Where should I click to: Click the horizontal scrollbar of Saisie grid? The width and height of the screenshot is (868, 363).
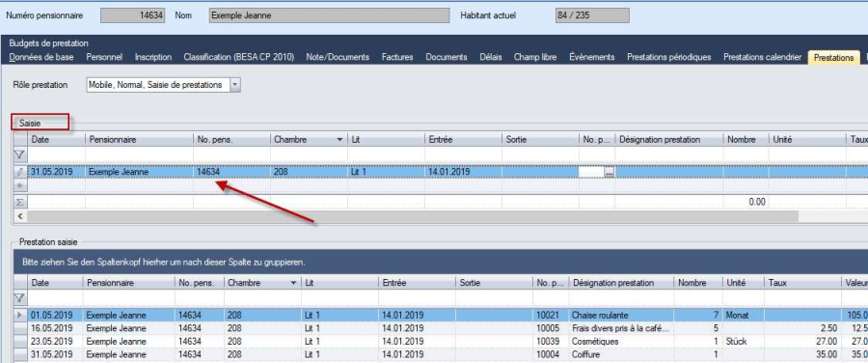(413, 216)
